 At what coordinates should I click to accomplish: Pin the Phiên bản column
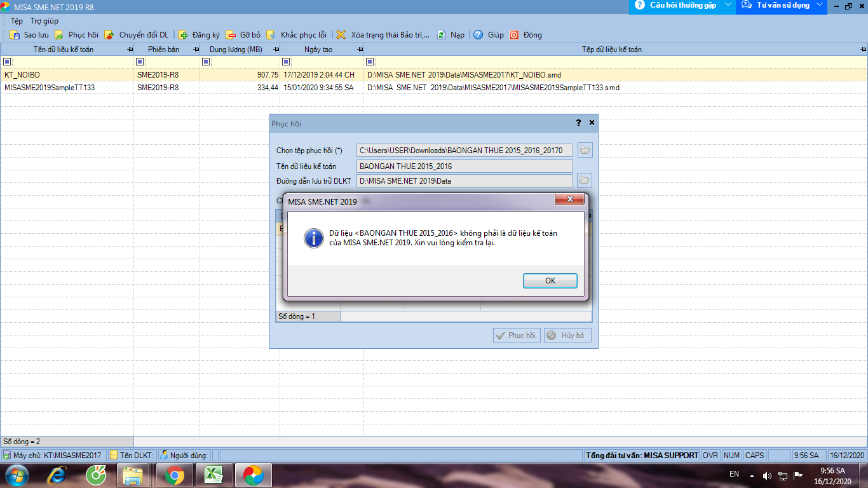click(196, 50)
